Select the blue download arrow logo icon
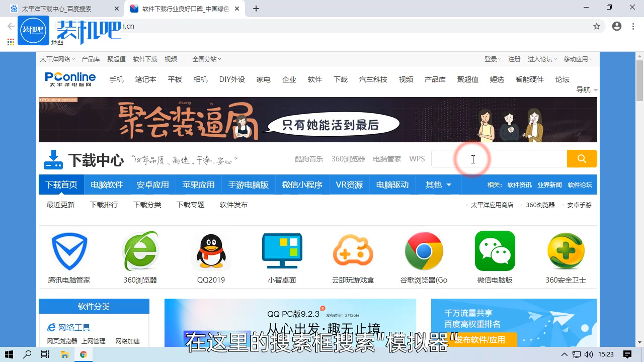This screenshot has width=644, height=362. [53, 159]
